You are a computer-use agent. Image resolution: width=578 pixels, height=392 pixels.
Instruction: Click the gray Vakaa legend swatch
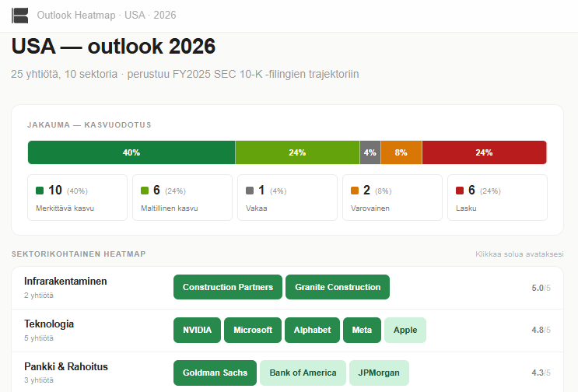click(250, 191)
